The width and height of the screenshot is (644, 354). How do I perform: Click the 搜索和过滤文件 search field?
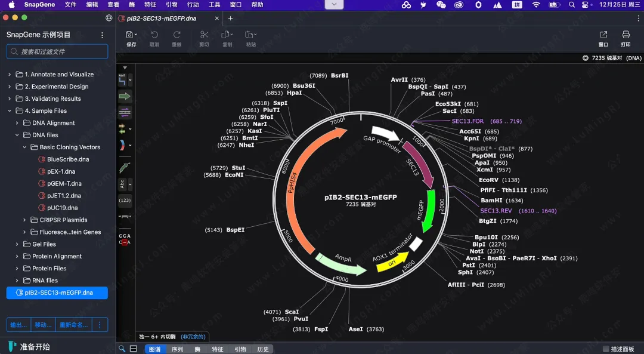click(x=57, y=52)
